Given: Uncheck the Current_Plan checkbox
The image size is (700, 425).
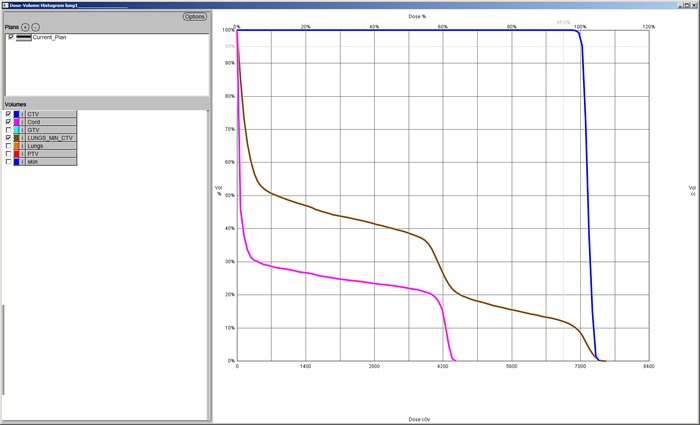Looking at the screenshot, I should click(x=11, y=37).
